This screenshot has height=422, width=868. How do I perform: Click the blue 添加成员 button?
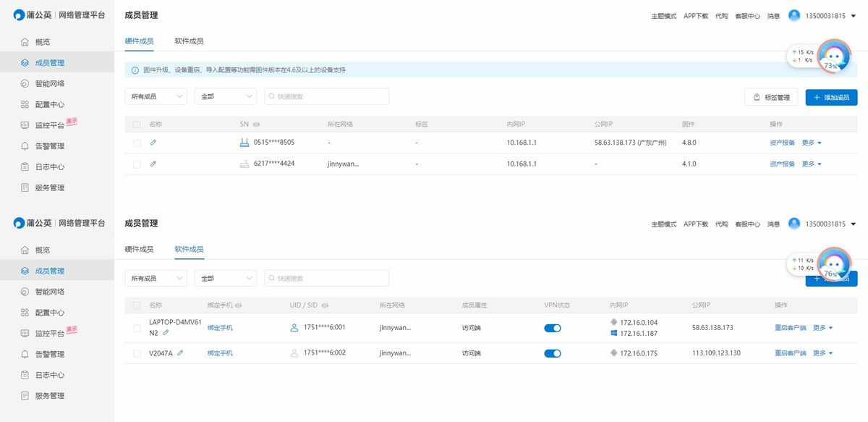tap(831, 97)
